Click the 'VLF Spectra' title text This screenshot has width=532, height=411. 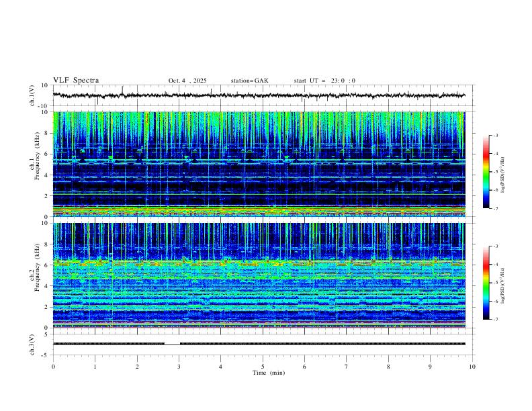[x=76, y=81]
